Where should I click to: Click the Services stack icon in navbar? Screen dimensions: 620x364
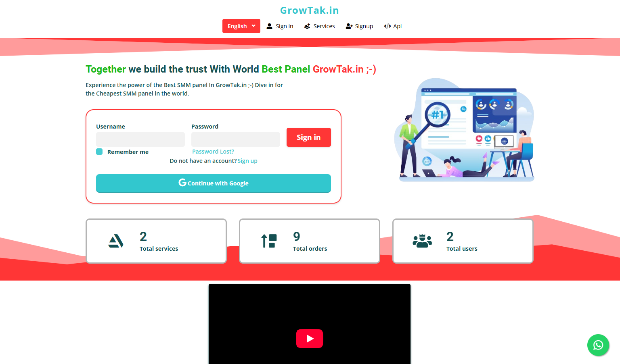tap(307, 26)
